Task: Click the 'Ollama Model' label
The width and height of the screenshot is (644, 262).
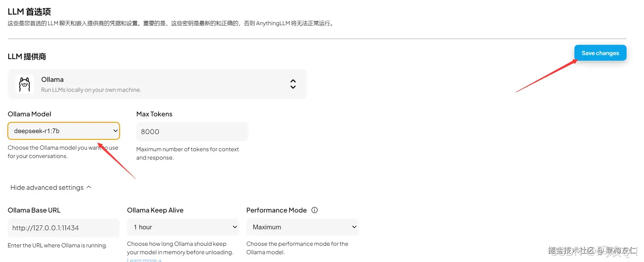Action: [x=30, y=114]
